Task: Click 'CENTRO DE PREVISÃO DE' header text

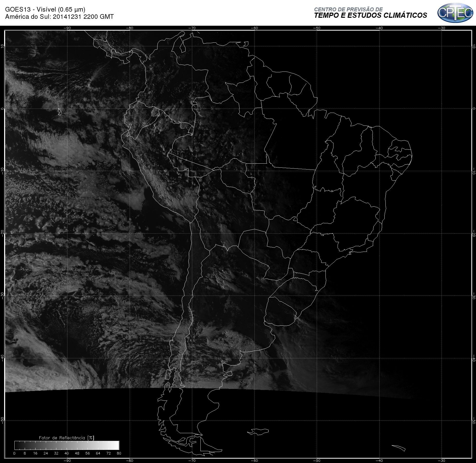Action: click(x=348, y=9)
